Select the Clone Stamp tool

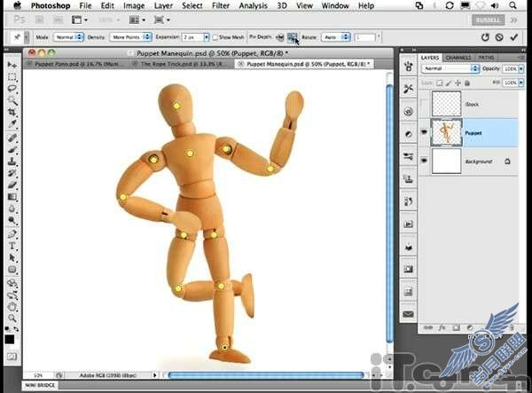pyautogui.click(x=12, y=161)
